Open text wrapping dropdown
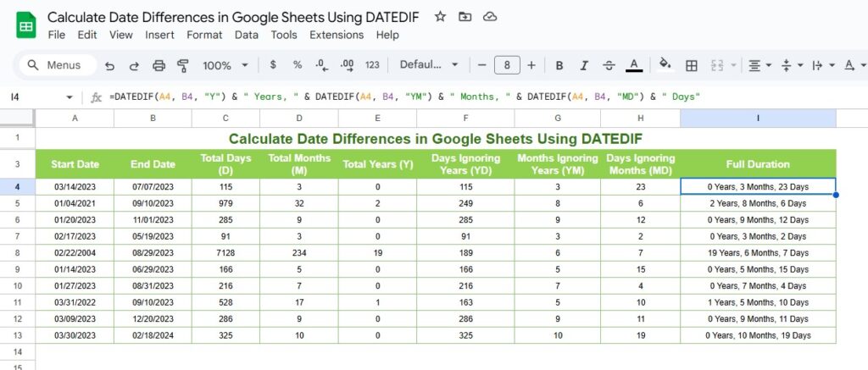The image size is (868, 370). click(x=824, y=65)
